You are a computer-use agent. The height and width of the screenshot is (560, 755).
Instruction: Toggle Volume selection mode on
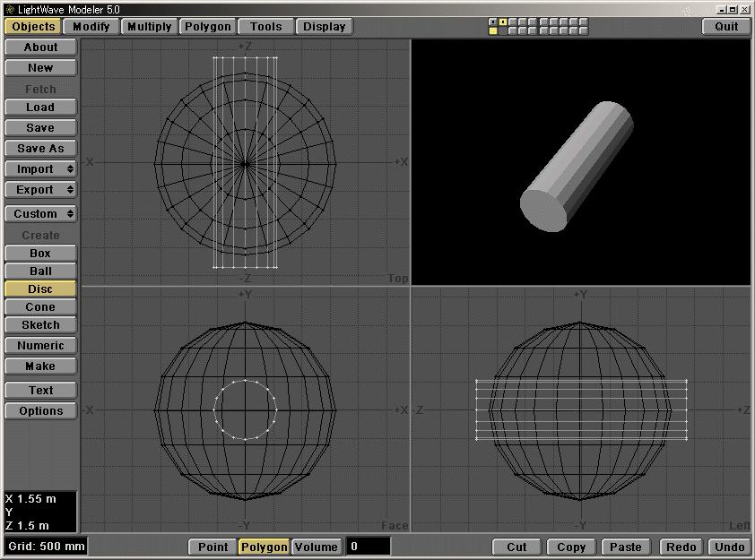(x=316, y=547)
